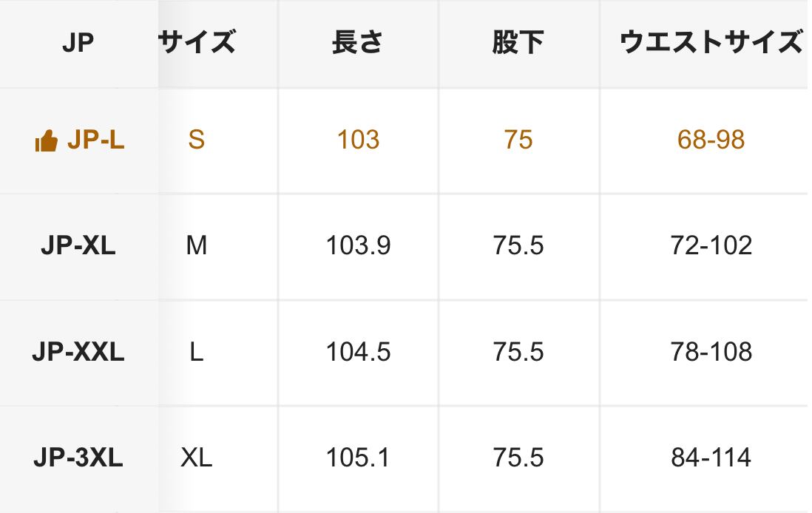The height and width of the screenshot is (513, 812).
Task: Click the thumbs-up recommended icon
Action: coord(46,140)
